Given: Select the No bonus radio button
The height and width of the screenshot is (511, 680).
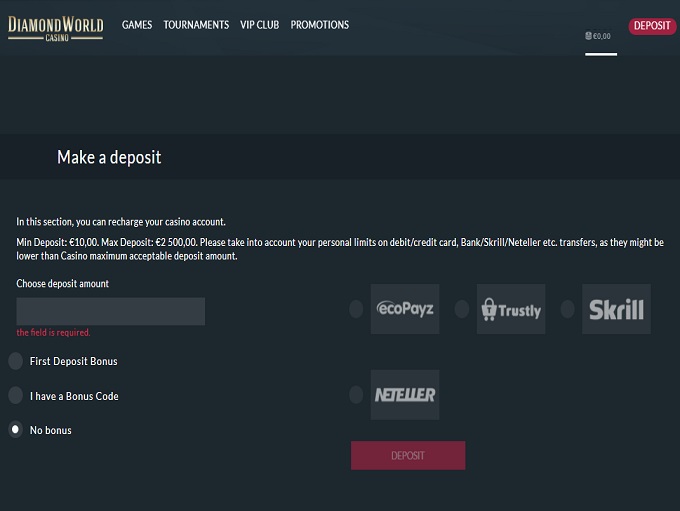Looking at the screenshot, I should click(x=16, y=429).
